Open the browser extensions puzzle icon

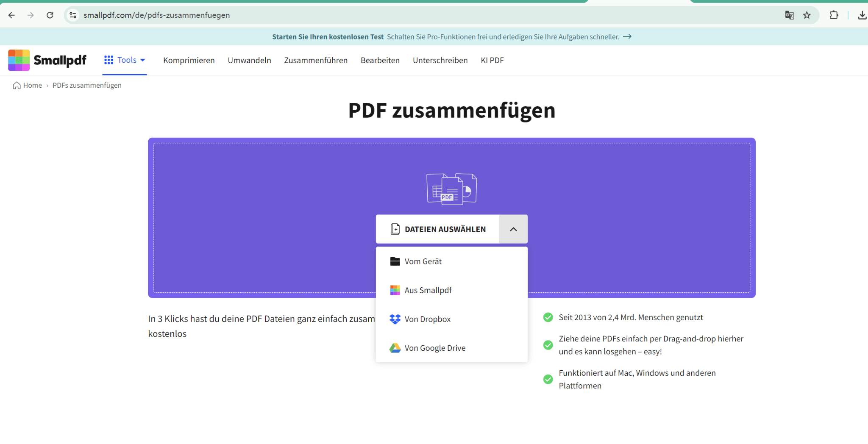834,15
